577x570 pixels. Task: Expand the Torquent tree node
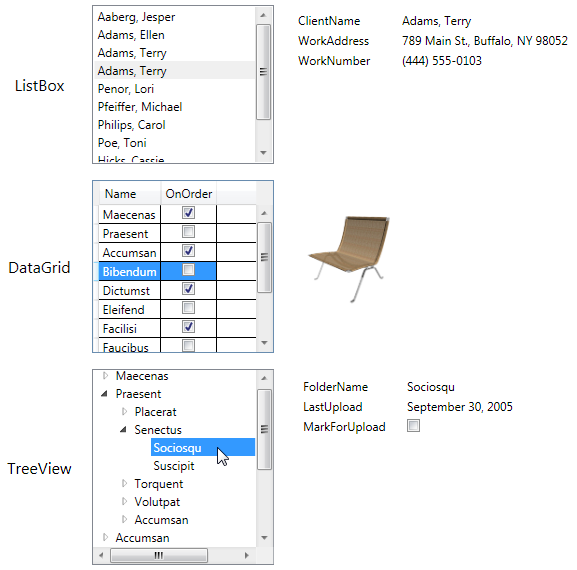(124, 484)
